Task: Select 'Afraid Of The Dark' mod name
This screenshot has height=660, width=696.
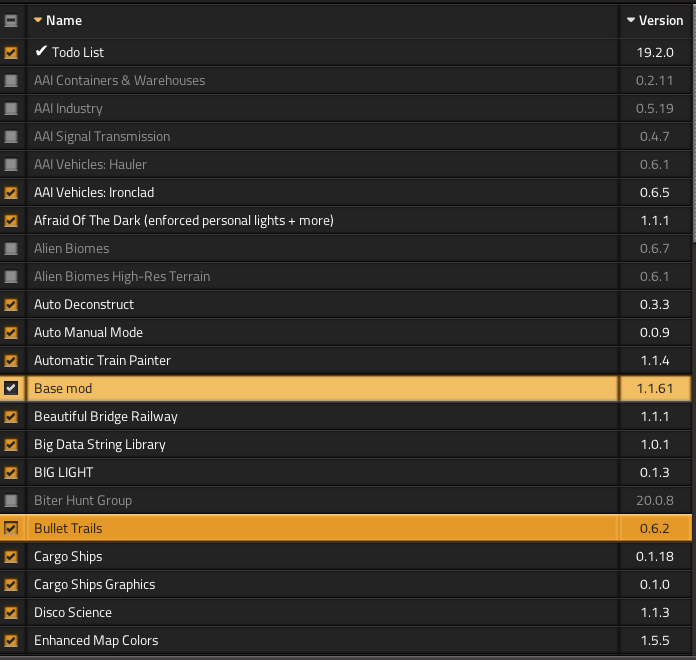Action: click(183, 220)
